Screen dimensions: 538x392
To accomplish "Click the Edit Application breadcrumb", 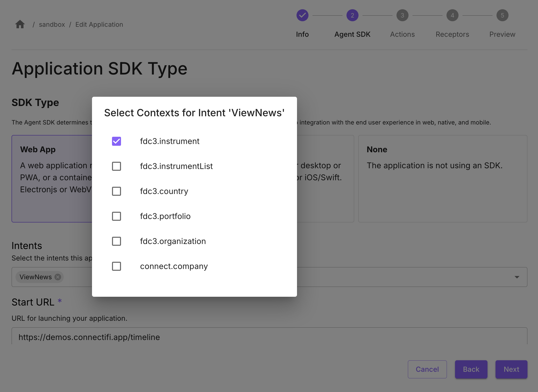I will tap(99, 24).
